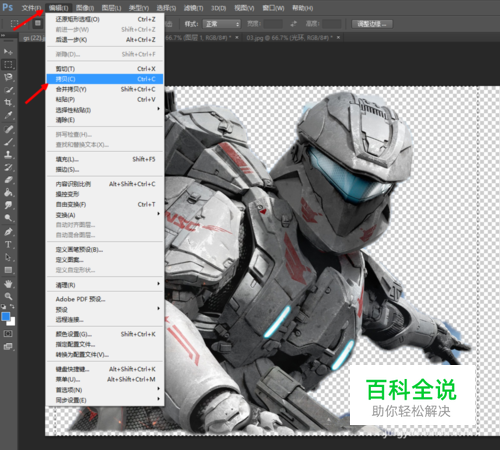Open the Style dropdown set to 正常
This screenshot has height=450, width=500.
pyautogui.click(x=222, y=24)
